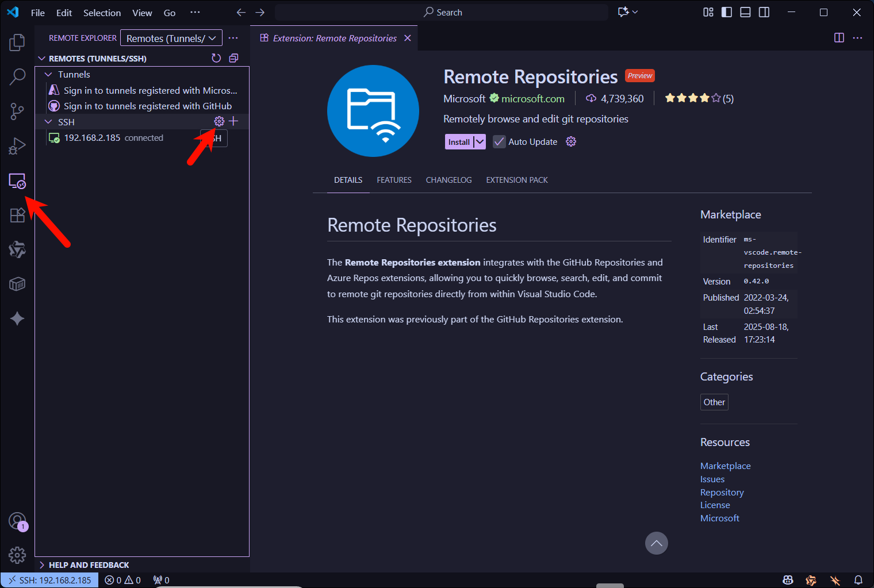874x588 pixels.
Task: Open the Extensions view icon
Action: click(x=17, y=215)
